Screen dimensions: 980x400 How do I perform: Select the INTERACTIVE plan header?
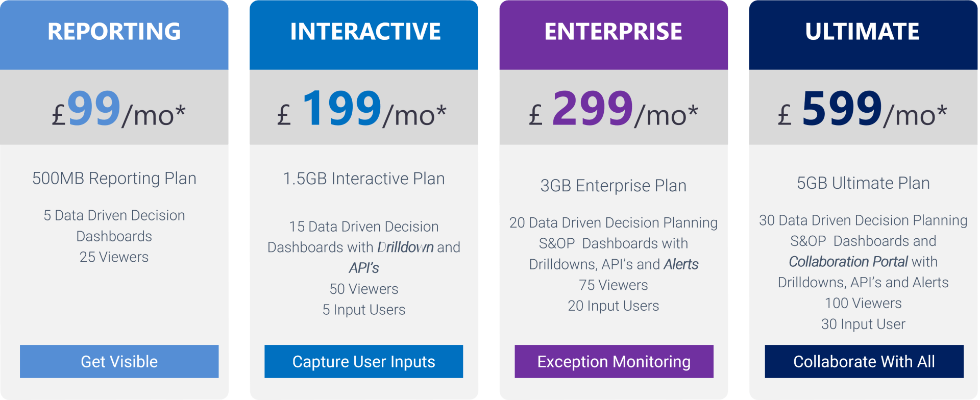coord(365,32)
